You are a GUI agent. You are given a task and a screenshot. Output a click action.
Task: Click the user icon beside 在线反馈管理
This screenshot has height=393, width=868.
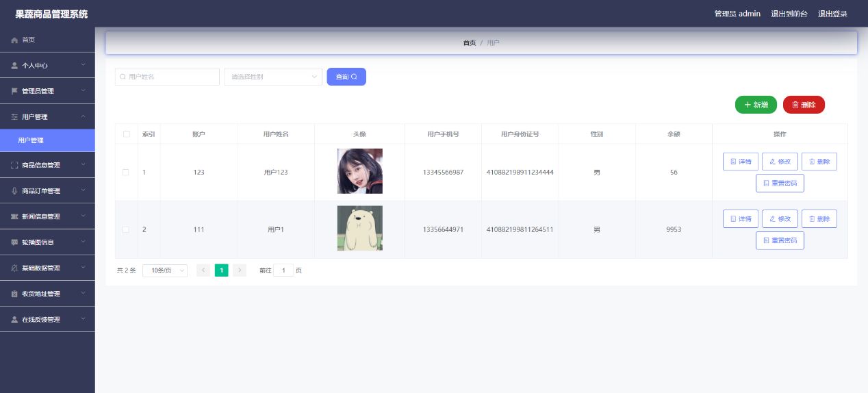(x=14, y=320)
